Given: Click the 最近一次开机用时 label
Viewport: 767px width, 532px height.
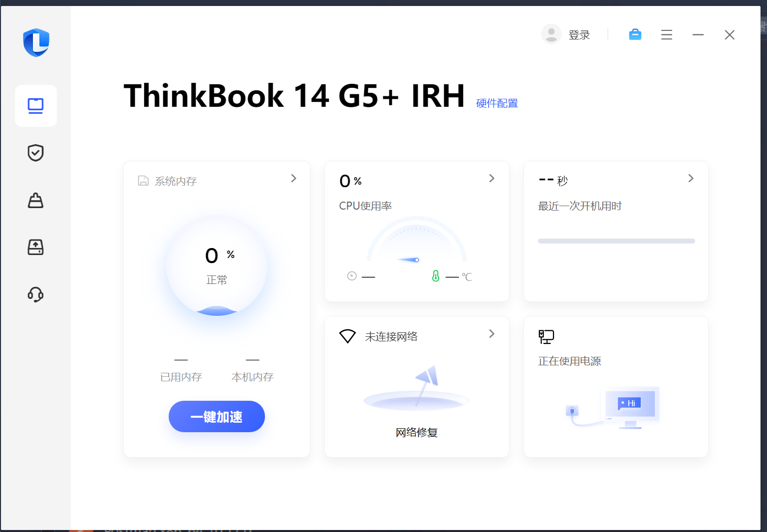Looking at the screenshot, I should tap(580, 206).
